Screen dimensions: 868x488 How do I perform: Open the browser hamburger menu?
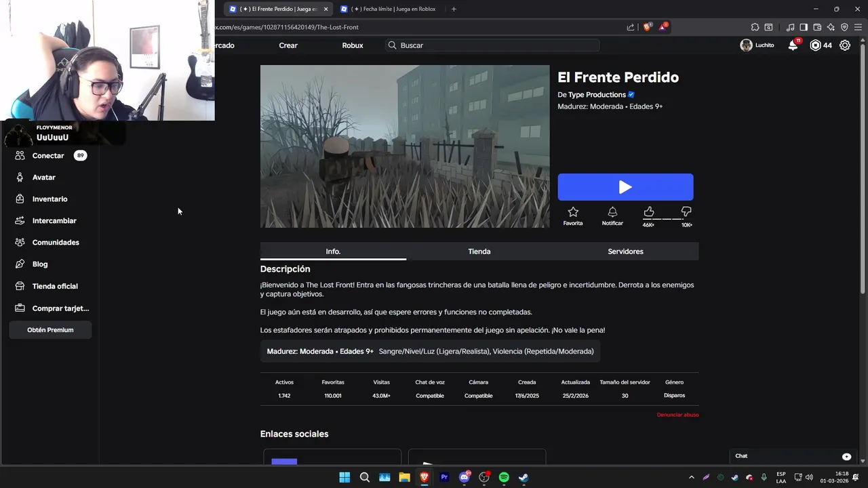[x=858, y=27]
